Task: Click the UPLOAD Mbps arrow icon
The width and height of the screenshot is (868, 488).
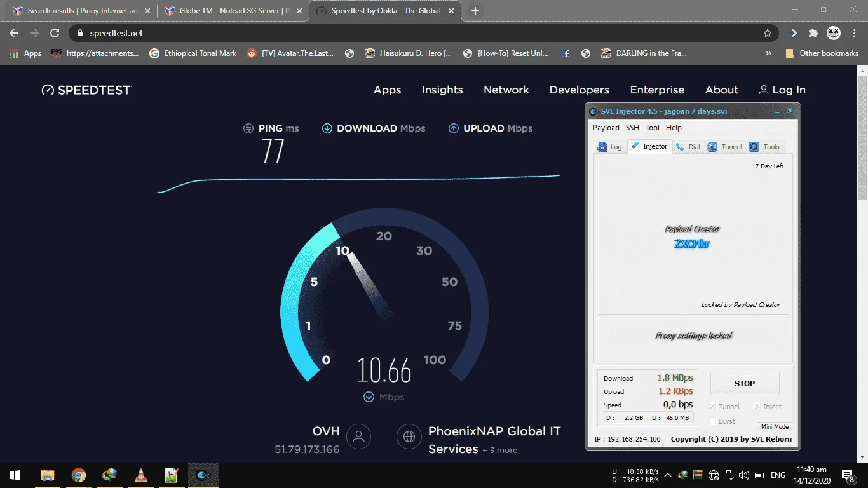Action: coord(454,128)
